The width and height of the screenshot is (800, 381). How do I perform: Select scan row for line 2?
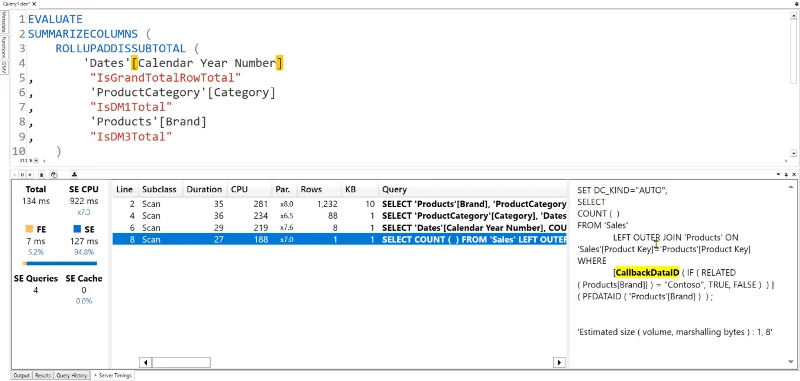[x=340, y=204]
